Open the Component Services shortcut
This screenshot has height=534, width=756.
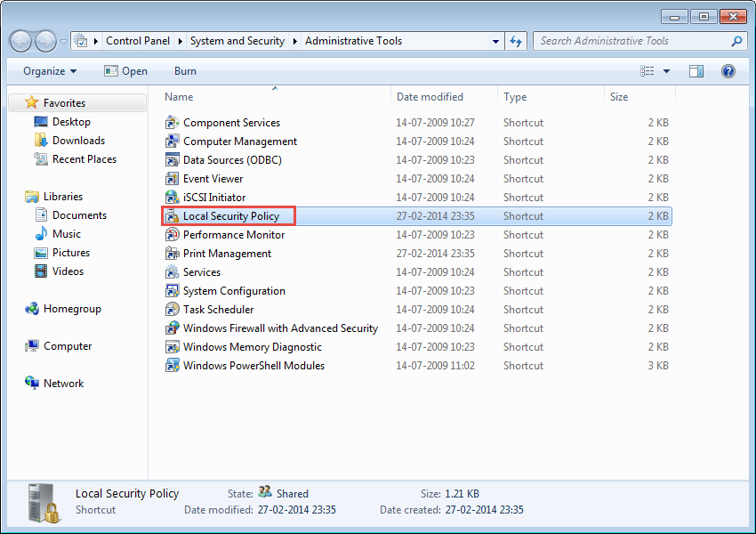coord(229,122)
